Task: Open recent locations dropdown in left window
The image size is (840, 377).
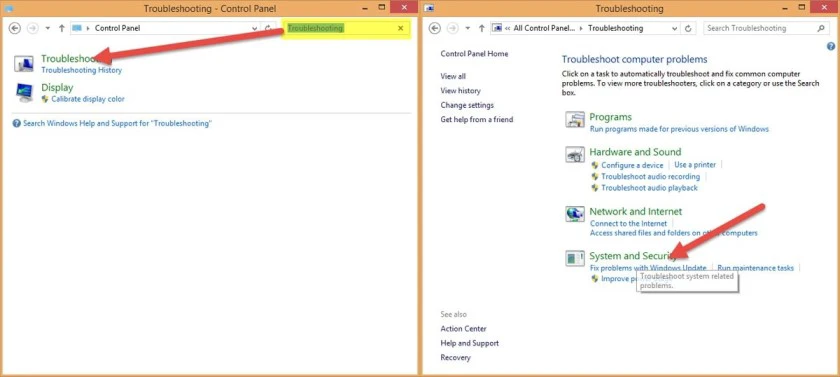Action: click(x=48, y=28)
